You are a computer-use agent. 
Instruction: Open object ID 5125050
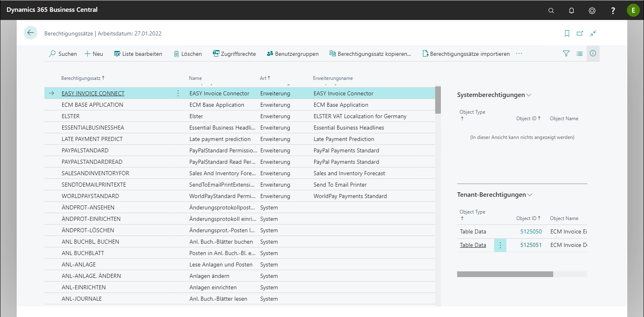tap(531, 231)
